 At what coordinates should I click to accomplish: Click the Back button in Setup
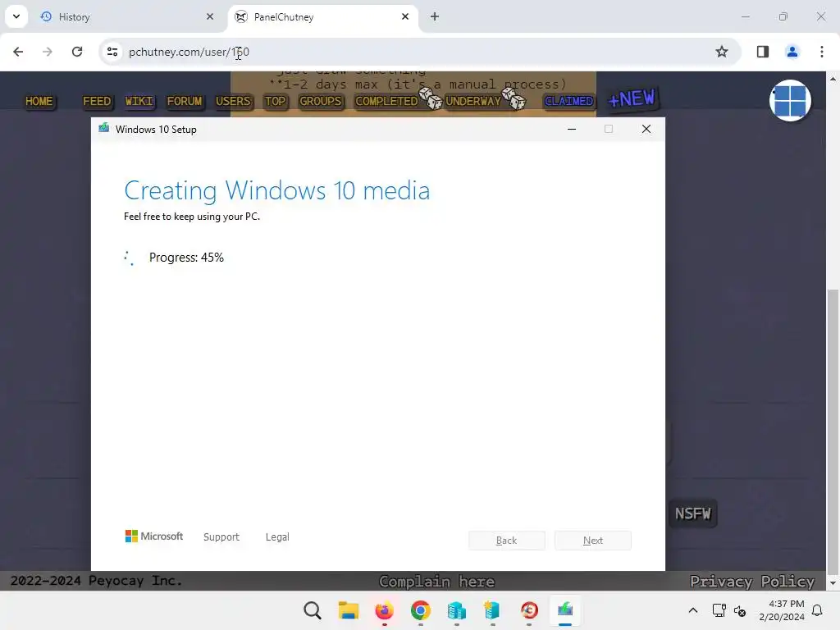[x=507, y=541]
